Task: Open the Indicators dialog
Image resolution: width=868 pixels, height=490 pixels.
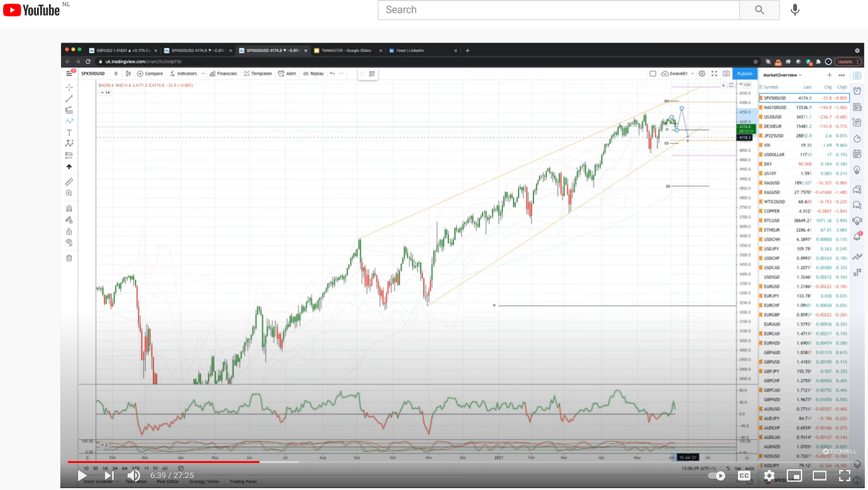Action: tap(183, 73)
